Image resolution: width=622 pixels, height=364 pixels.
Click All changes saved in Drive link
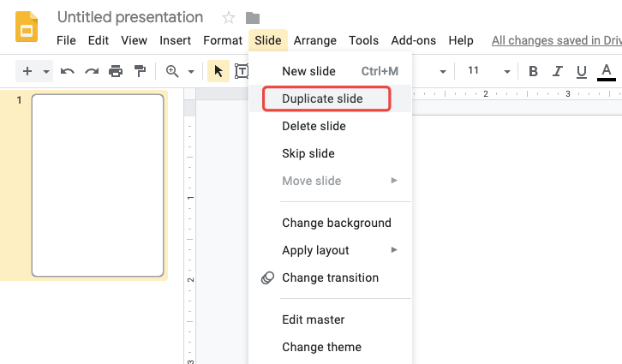pos(556,40)
